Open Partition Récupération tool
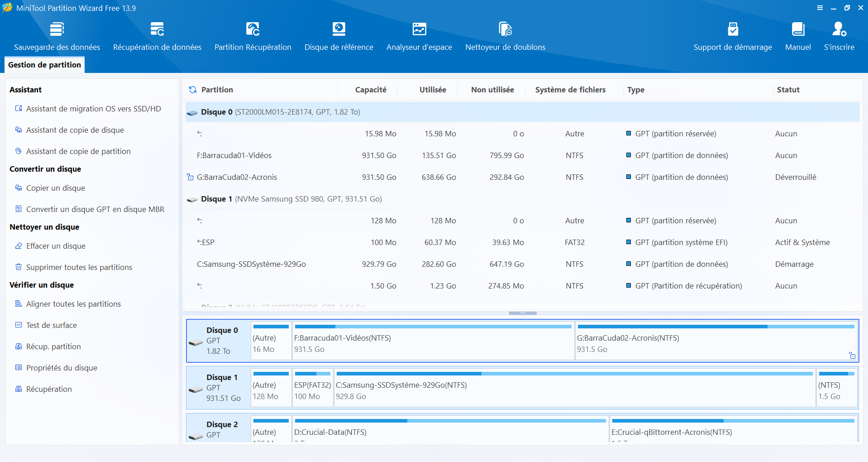The height and width of the screenshot is (462, 868). 253,36
